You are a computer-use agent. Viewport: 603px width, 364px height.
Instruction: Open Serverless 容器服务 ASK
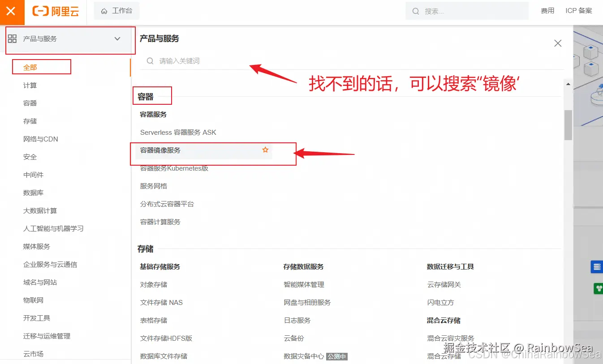point(178,132)
